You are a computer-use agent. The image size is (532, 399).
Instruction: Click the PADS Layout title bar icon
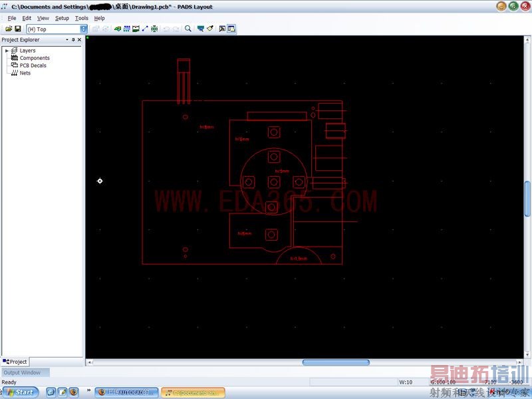(x=5, y=7)
